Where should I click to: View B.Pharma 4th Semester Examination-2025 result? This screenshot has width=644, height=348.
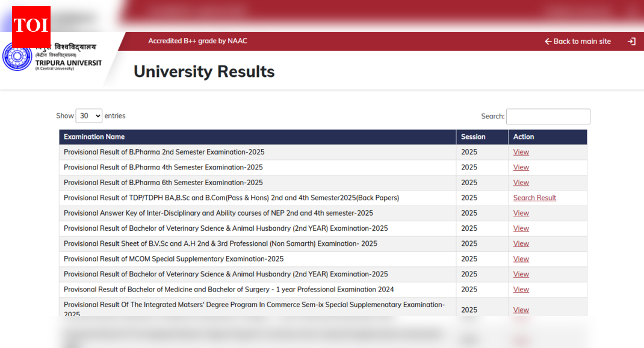521,167
